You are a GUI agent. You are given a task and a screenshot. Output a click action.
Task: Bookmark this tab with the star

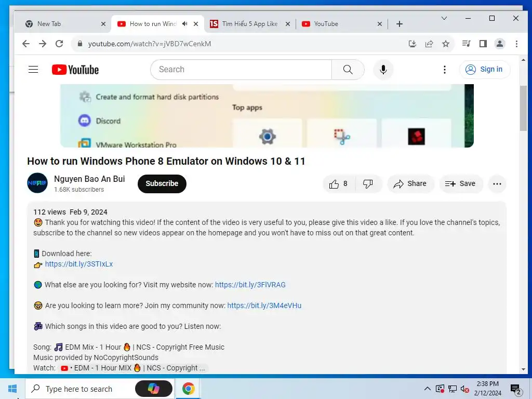[446, 44]
